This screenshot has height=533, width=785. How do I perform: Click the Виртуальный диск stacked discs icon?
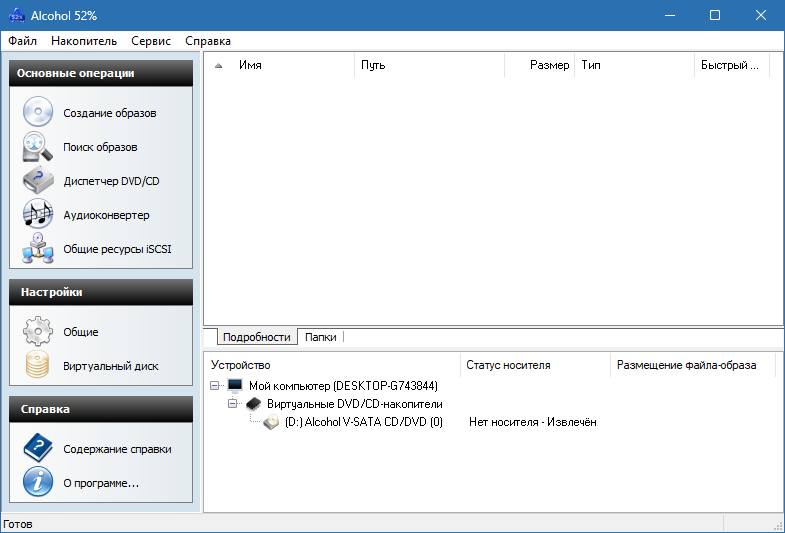click(38, 365)
